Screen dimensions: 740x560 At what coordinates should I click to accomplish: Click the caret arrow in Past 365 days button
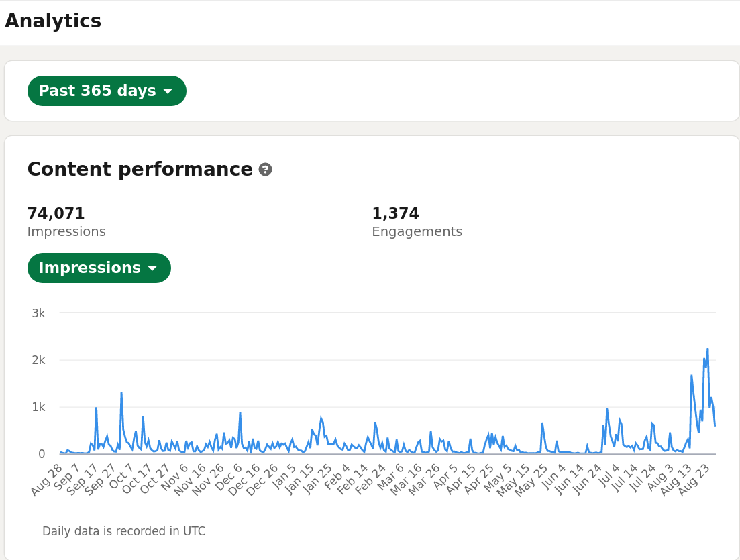click(x=168, y=91)
